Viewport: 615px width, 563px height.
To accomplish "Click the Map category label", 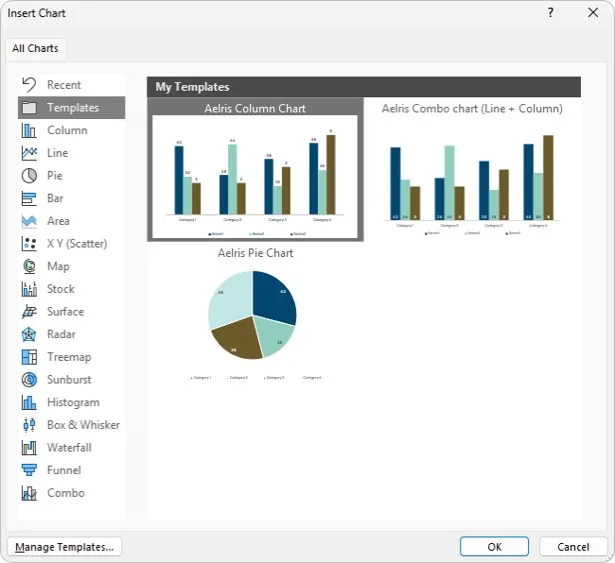I will (58, 266).
